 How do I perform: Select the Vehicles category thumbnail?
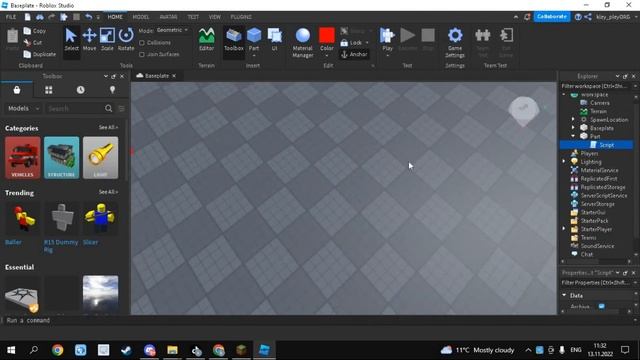[x=22, y=158]
